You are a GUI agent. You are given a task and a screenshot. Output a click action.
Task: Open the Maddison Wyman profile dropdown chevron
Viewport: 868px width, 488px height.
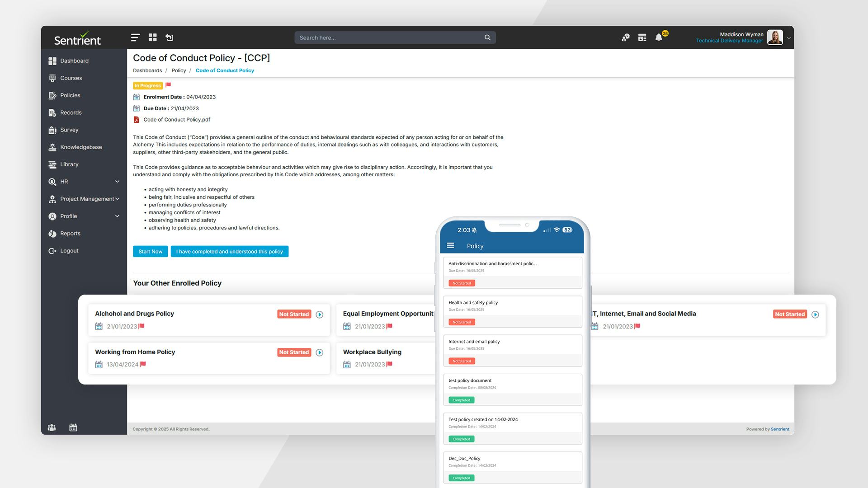click(789, 38)
